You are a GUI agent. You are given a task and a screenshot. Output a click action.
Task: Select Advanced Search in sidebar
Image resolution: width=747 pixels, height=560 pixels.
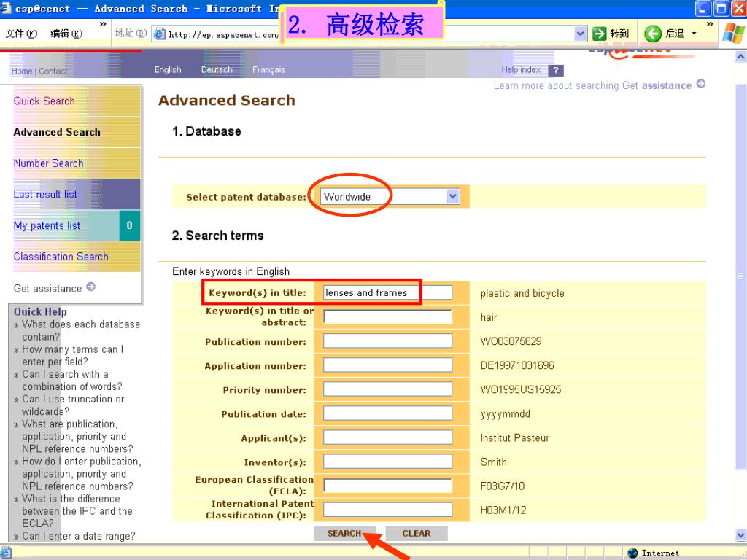[x=57, y=132]
